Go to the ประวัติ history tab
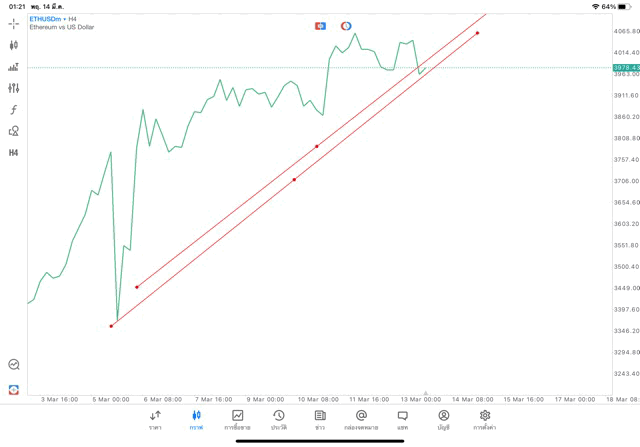The image size is (640, 447). pos(278,420)
